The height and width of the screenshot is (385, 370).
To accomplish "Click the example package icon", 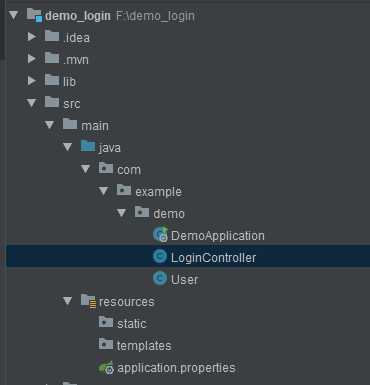I will click(x=124, y=190).
